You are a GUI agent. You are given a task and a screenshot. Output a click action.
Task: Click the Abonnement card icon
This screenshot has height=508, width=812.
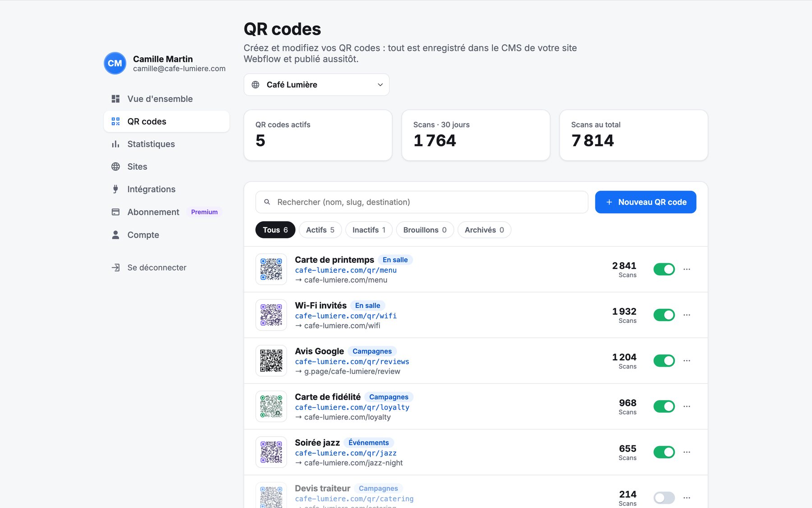(x=115, y=212)
